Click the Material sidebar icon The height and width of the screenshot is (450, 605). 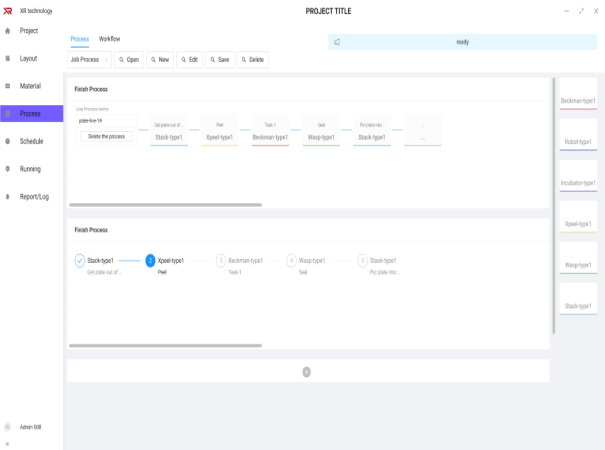[8, 86]
